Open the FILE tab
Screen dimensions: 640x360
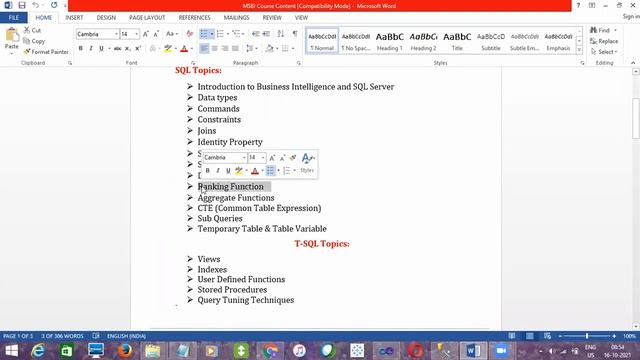[x=13, y=18]
